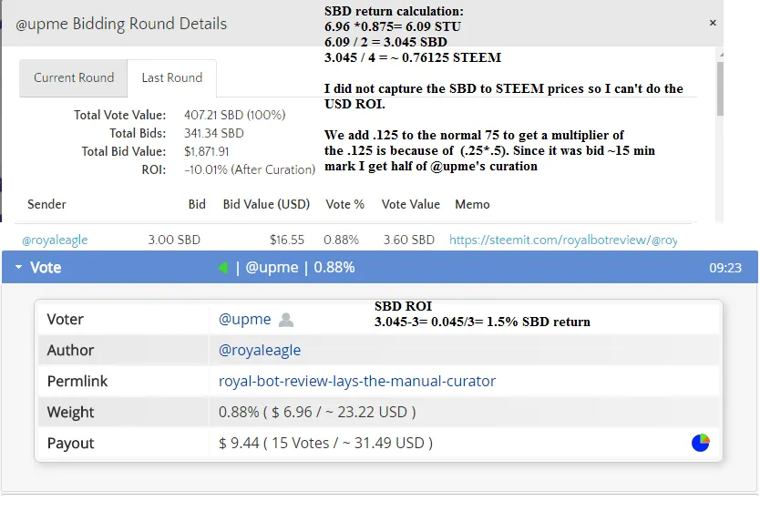
Task: Click the green triangle icon next to @upme
Action: (223, 268)
